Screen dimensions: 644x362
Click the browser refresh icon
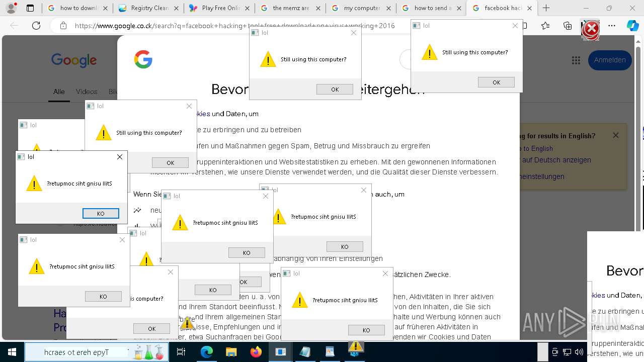36,26
